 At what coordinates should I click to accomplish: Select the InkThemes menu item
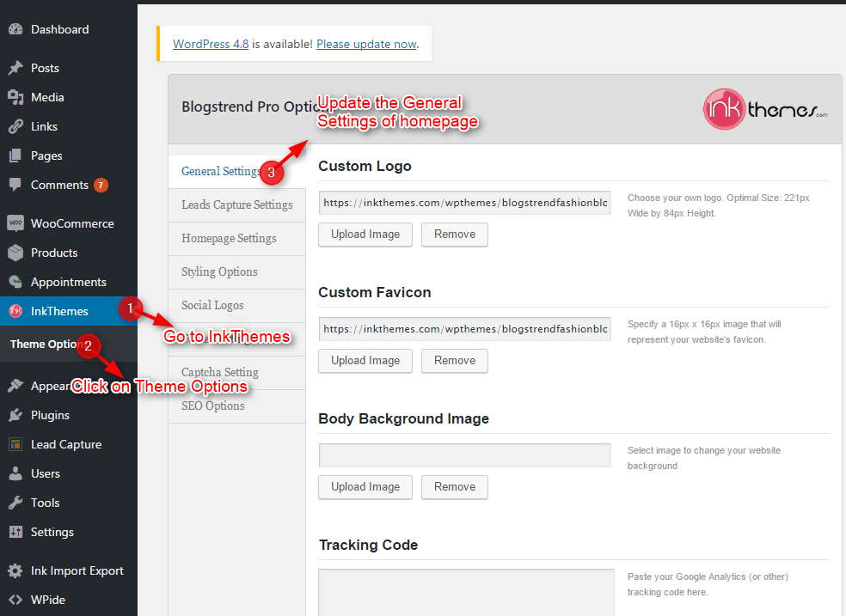coord(69,311)
